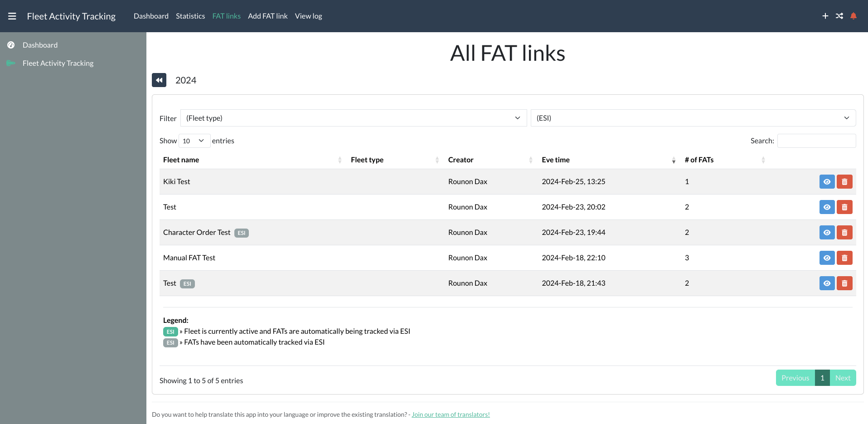868x424 pixels.
Task: Open the Fleet type filter dropdown
Action: point(353,118)
